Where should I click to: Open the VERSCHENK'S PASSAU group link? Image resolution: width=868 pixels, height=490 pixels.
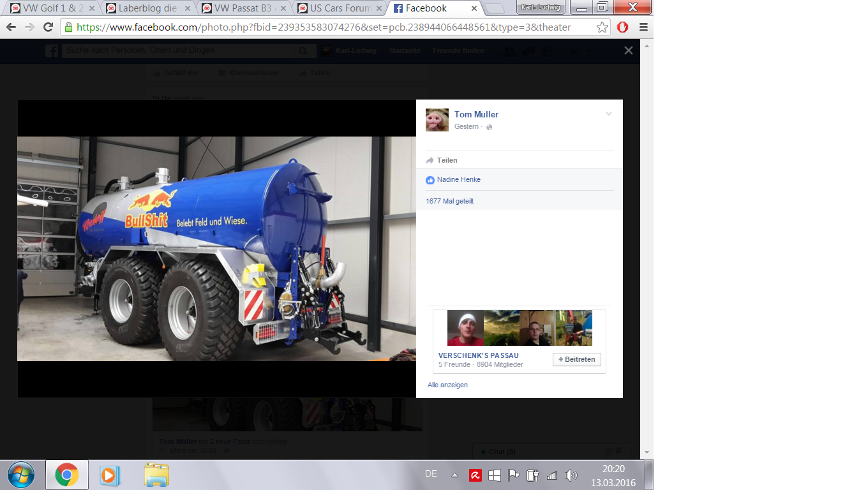click(479, 355)
